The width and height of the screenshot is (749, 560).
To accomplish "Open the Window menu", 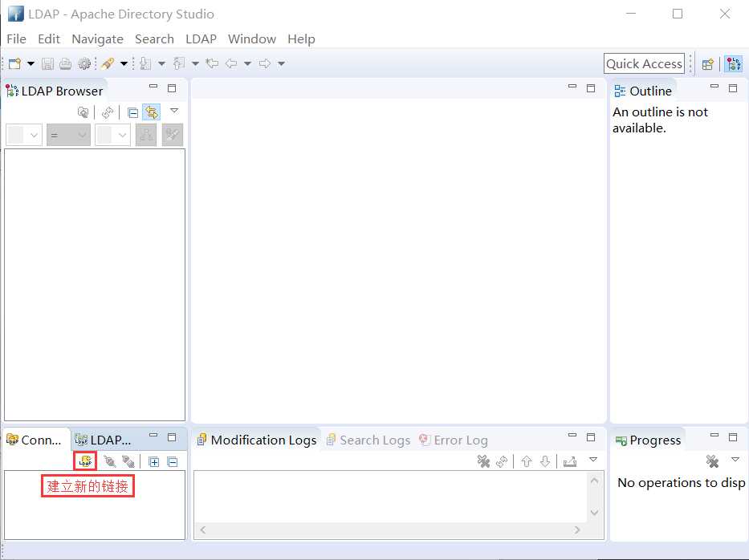I will [x=252, y=39].
